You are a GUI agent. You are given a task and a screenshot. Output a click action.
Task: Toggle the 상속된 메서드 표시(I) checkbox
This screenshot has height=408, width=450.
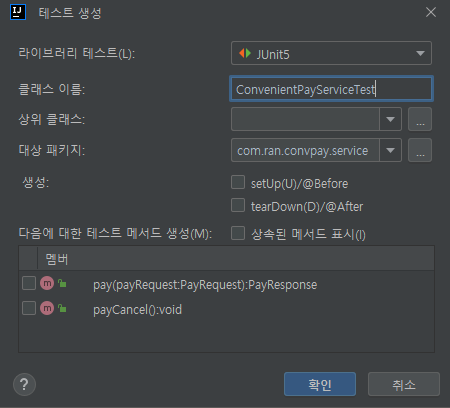pos(238,233)
